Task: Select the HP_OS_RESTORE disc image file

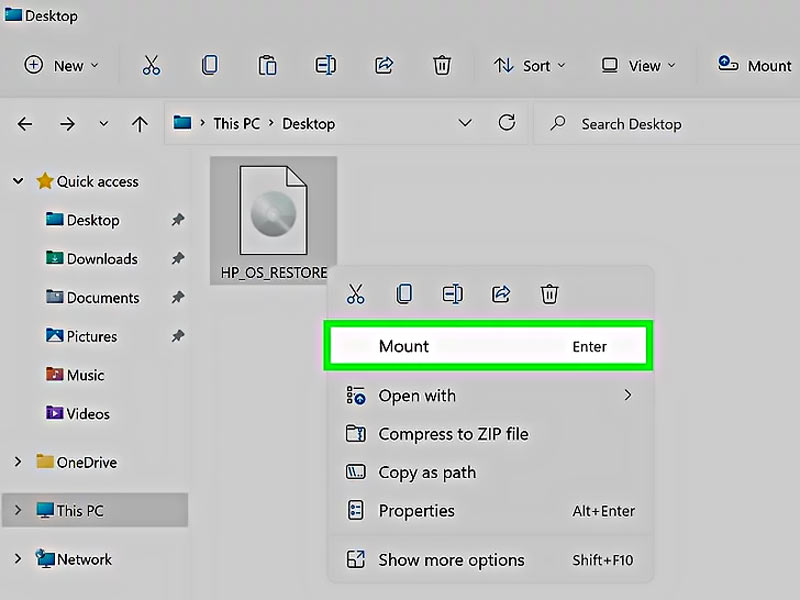Action: (x=273, y=220)
